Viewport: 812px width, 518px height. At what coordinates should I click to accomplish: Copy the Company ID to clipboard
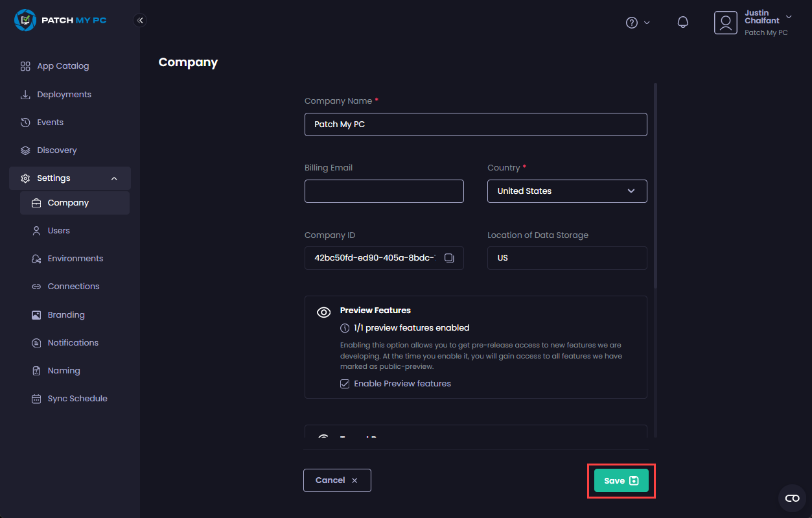(x=449, y=258)
